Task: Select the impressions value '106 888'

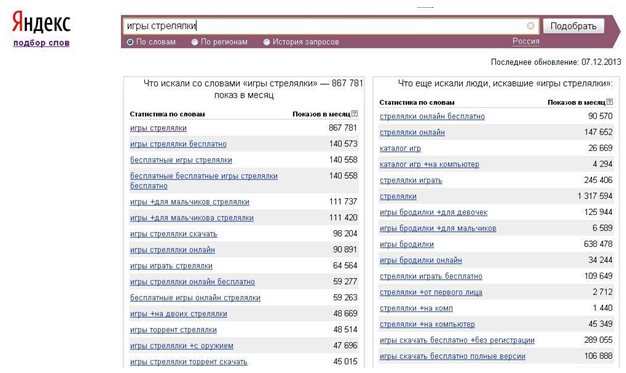Action: point(598,355)
